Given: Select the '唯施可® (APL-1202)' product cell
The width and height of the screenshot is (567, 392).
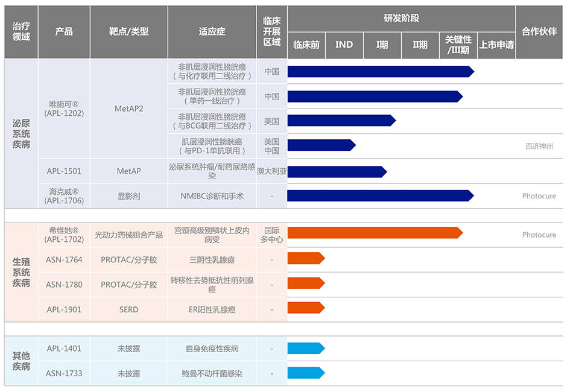Looking at the screenshot, I should point(64,109).
